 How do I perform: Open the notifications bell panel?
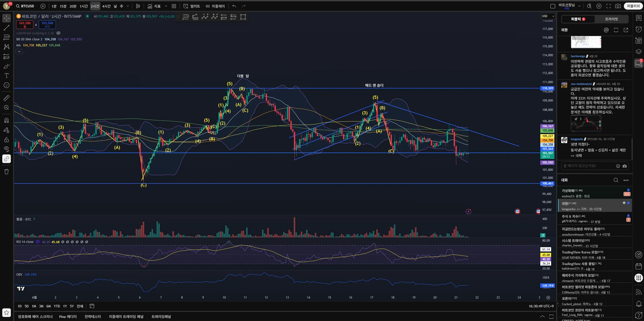[x=639, y=304]
